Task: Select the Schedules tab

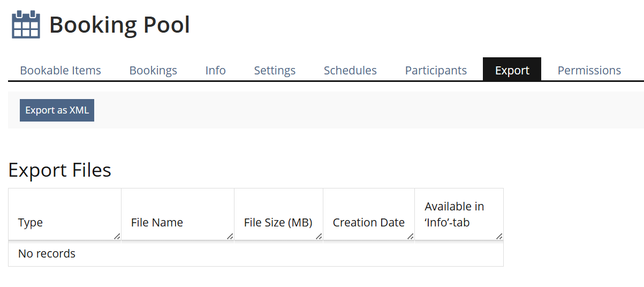Action: coord(350,70)
